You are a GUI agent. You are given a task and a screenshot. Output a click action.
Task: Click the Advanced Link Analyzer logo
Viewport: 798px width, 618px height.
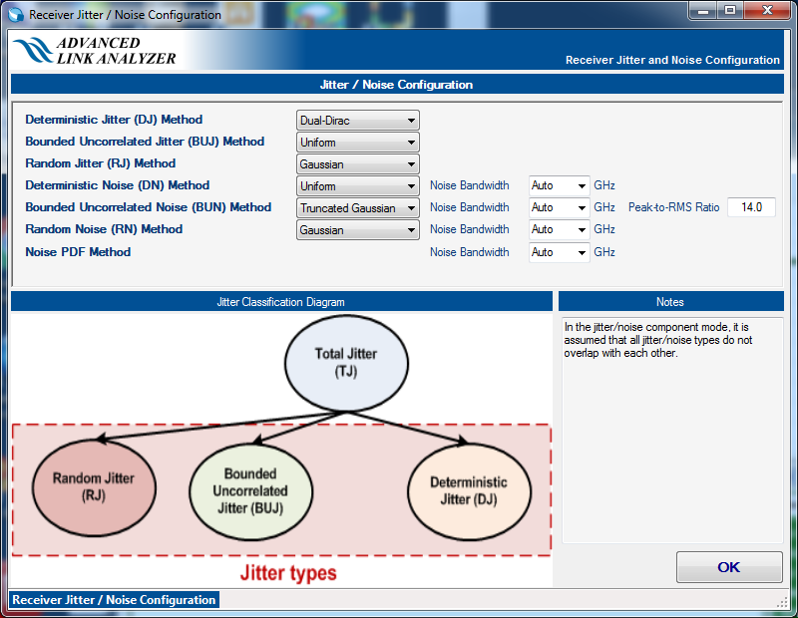95,50
